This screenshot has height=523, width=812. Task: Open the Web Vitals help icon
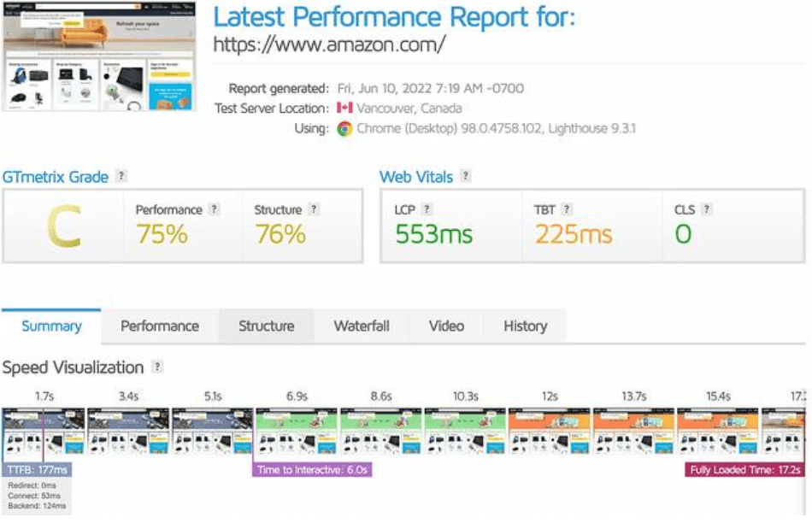(x=466, y=175)
